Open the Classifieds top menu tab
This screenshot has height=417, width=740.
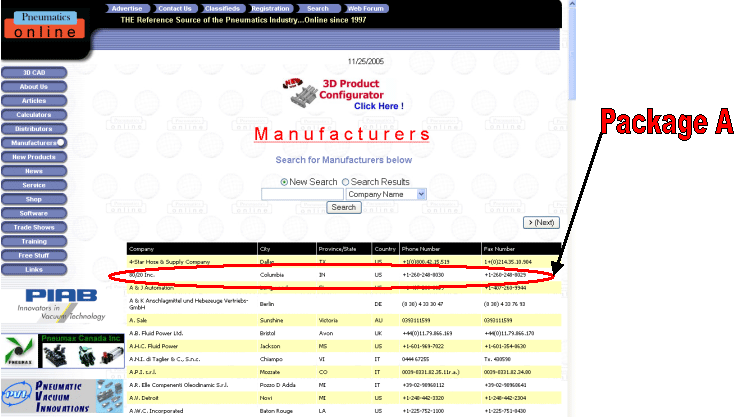tap(222, 8)
